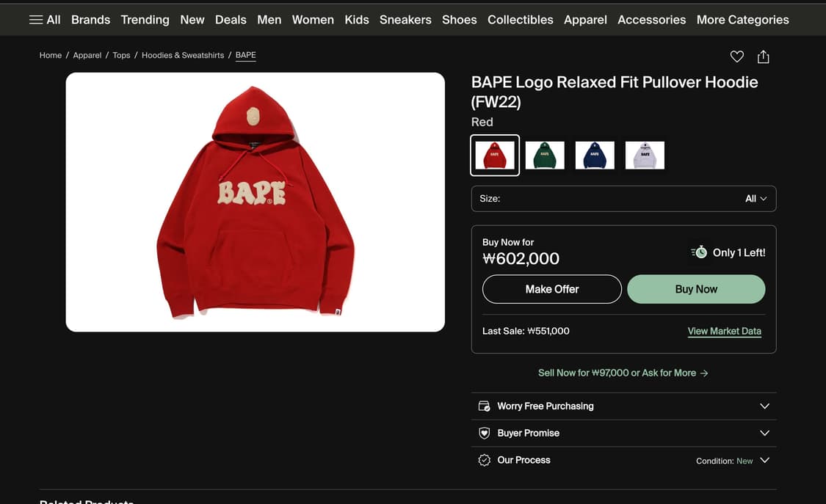The image size is (826, 504).
Task: Go to the Collectibles category
Action: (520, 20)
